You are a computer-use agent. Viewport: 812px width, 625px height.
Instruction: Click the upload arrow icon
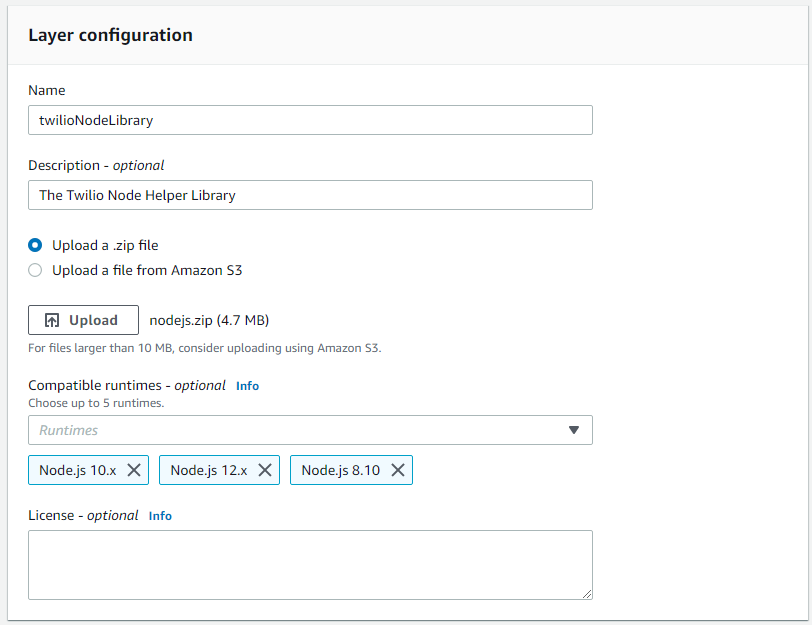click(x=52, y=320)
